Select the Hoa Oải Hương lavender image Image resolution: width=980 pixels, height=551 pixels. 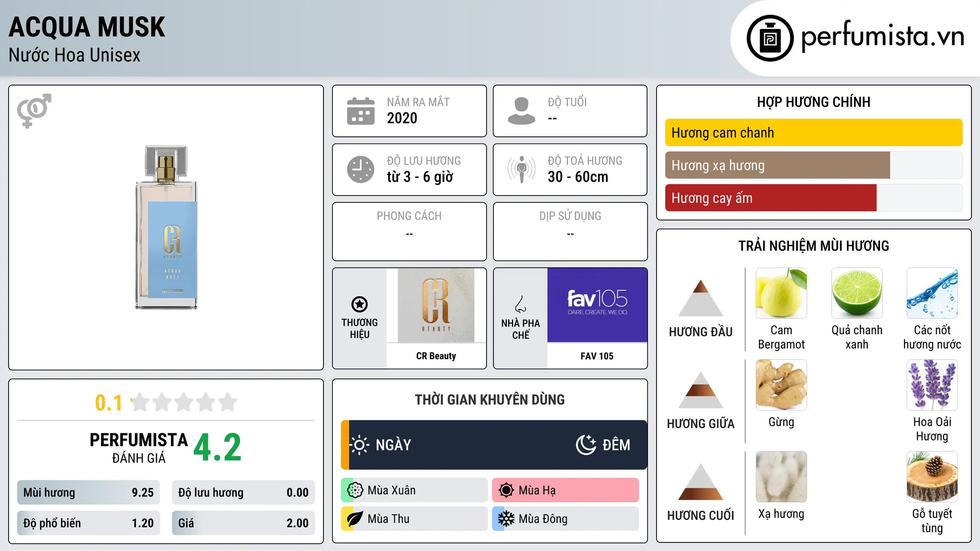pyautogui.click(x=932, y=385)
